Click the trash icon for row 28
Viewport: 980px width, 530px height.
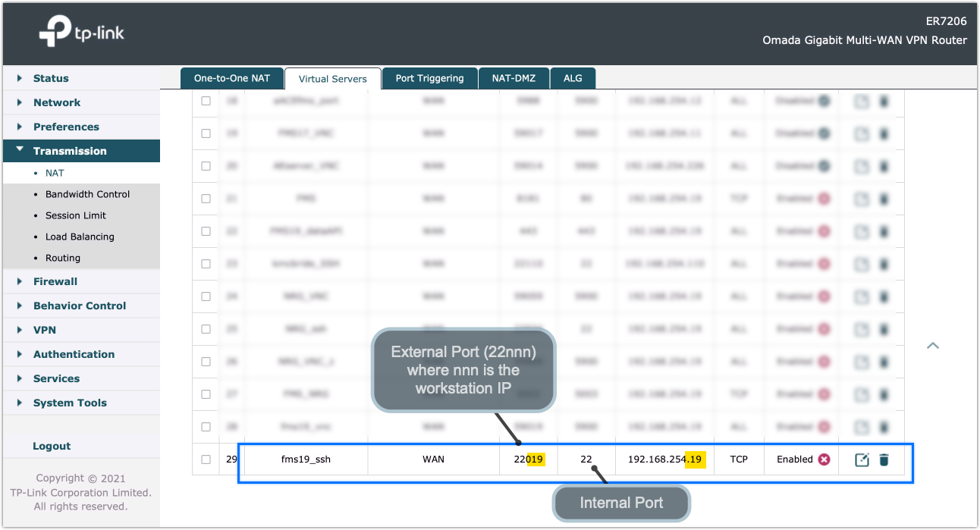884,427
